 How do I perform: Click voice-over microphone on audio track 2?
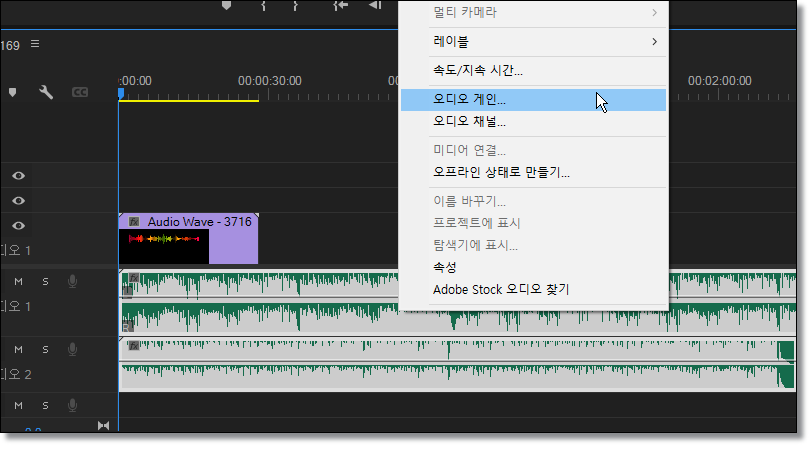click(72, 349)
